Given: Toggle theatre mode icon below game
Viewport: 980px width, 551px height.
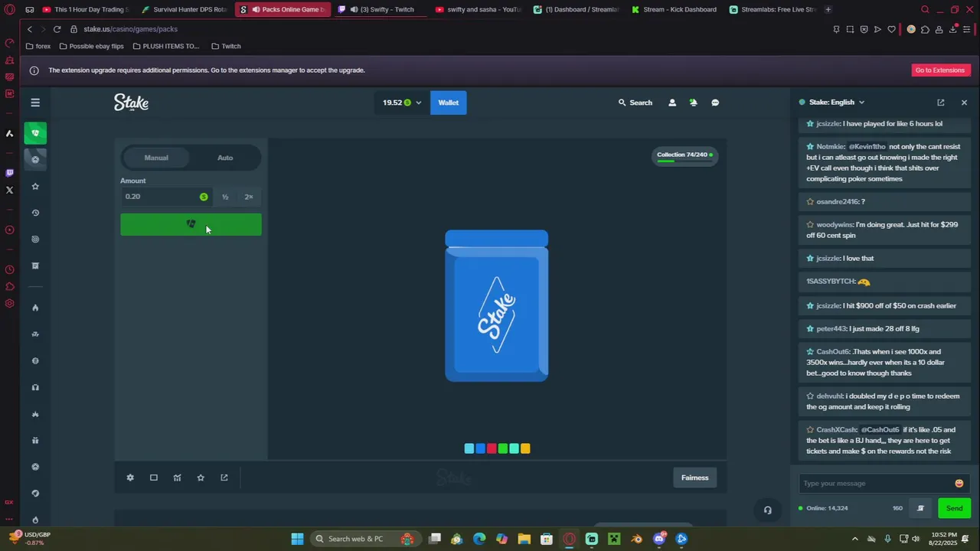Looking at the screenshot, I should coord(154,478).
